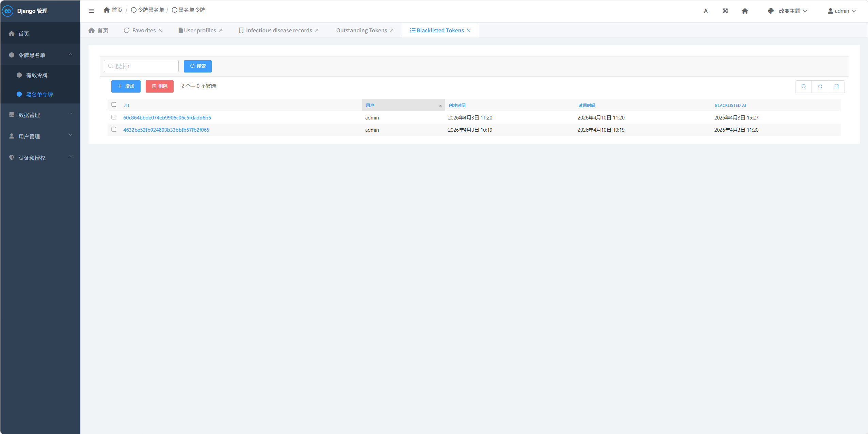The height and width of the screenshot is (434, 868).
Task: Close the Blacklisted Tokens tab
Action: (x=468, y=30)
